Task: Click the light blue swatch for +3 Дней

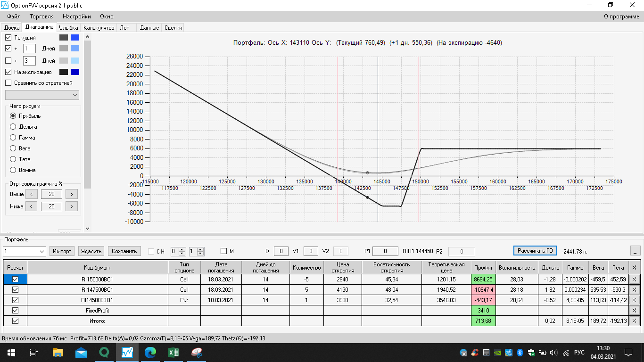Action: tap(74, 60)
